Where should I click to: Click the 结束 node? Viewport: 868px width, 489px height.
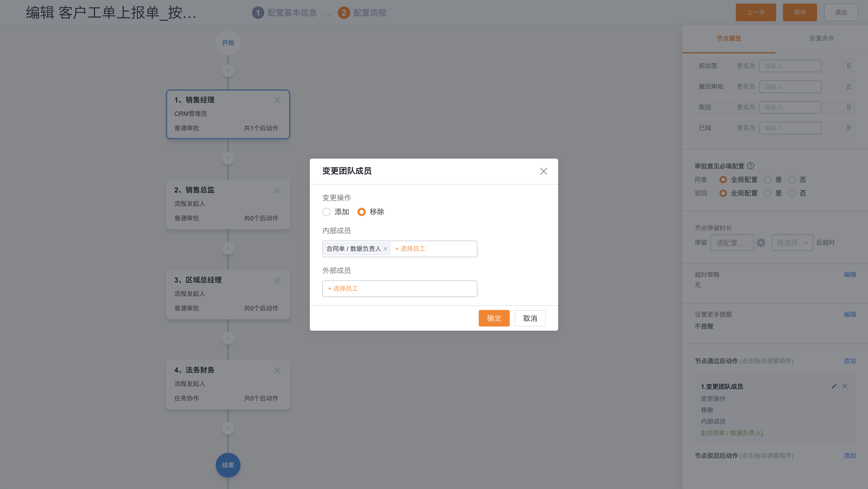click(x=228, y=465)
